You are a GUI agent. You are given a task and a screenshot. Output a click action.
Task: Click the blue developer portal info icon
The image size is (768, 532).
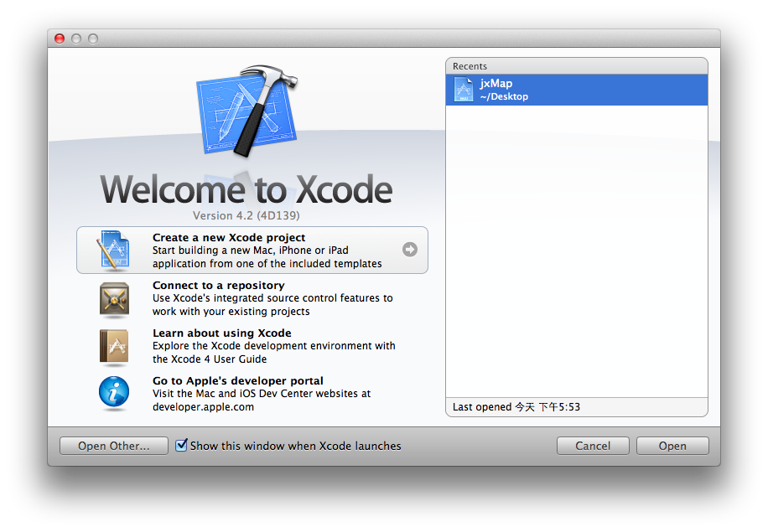114,393
